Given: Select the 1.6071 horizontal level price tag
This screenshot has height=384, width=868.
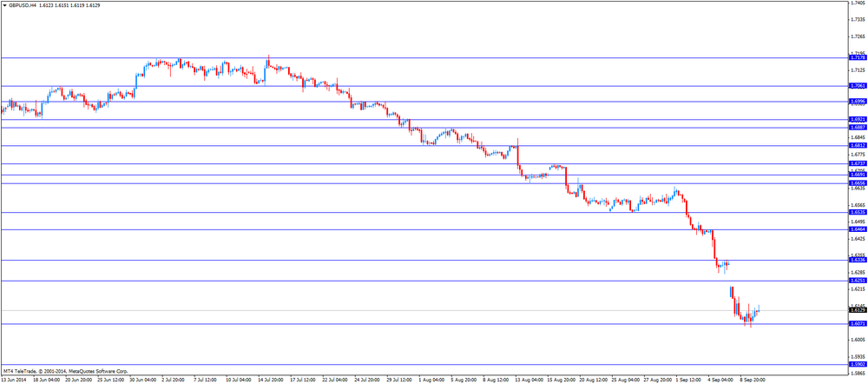Looking at the screenshot, I should pos(857,324).
